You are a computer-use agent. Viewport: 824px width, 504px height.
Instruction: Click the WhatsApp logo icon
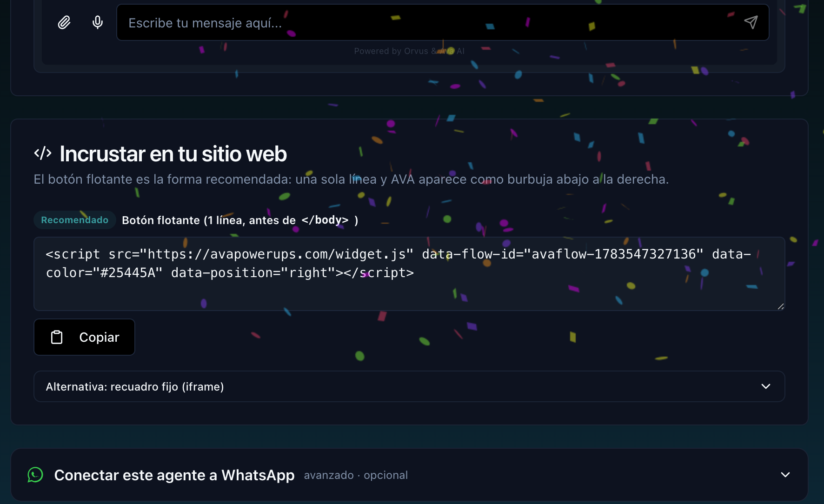click(x=35, y=475)
